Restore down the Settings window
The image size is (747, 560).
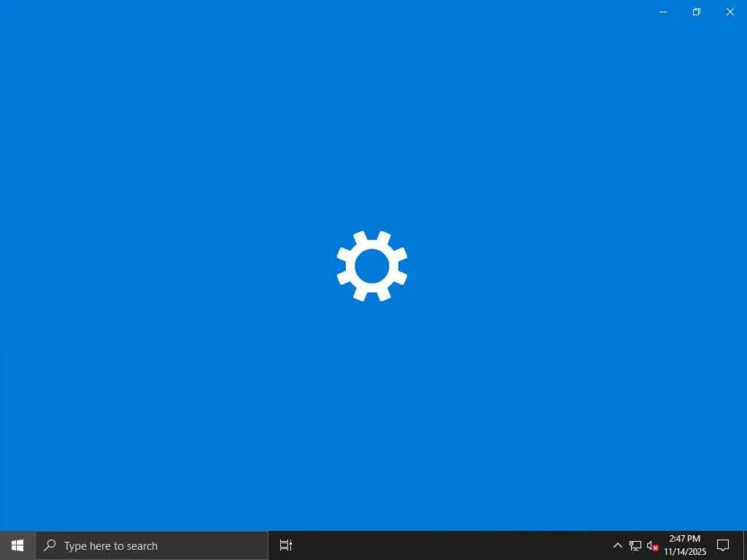[697, 12]
